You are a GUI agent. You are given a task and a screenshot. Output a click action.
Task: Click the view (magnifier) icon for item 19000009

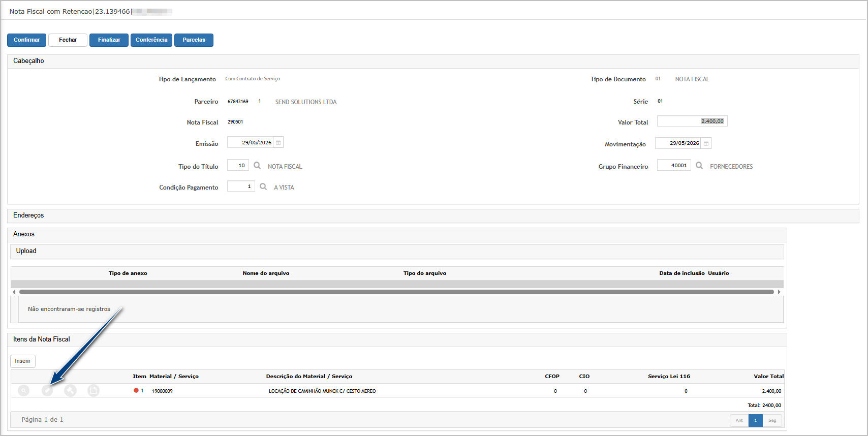coord(23,390)
